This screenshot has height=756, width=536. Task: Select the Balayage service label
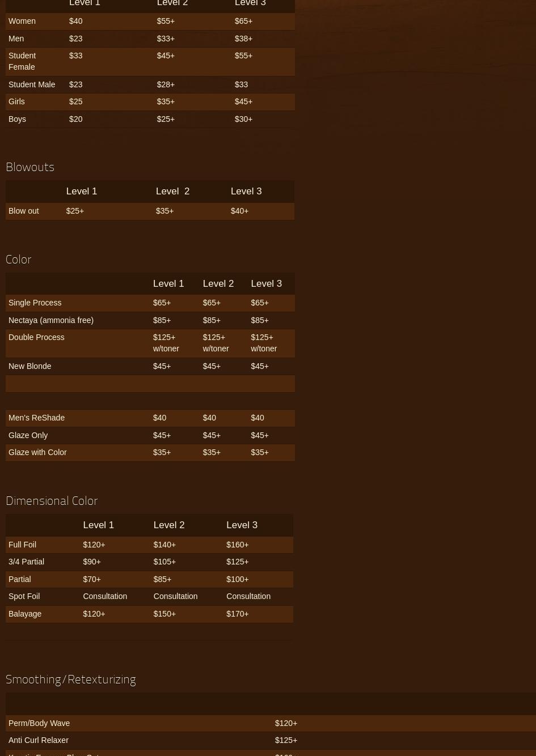coord(25,614)
